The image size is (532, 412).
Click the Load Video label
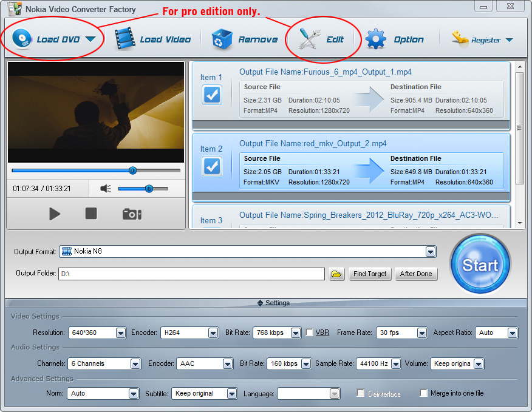pyautogui.click(x=165, y=39)
